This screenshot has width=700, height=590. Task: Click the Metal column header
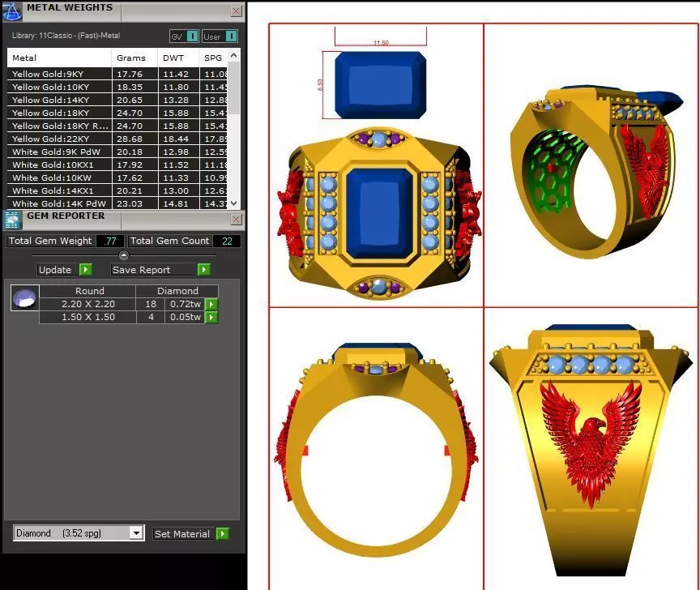[59, 58]
